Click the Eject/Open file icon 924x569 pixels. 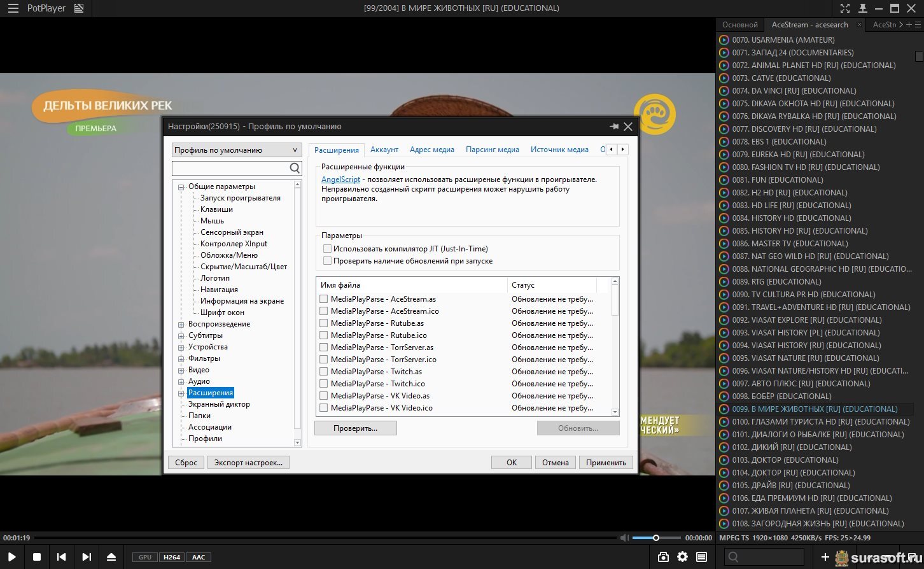click(112, 557)
